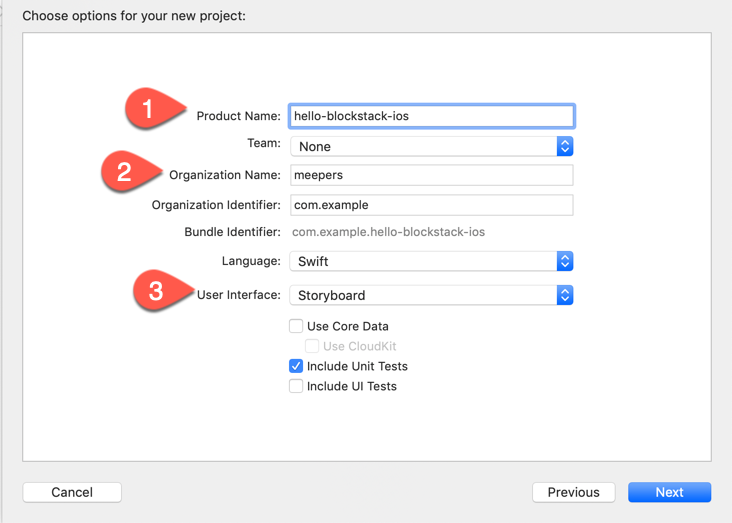Click the Language dropdown blue arrow stepper
Image resolution: width=732 pixels, height=523 pixels.
point(565,261)
